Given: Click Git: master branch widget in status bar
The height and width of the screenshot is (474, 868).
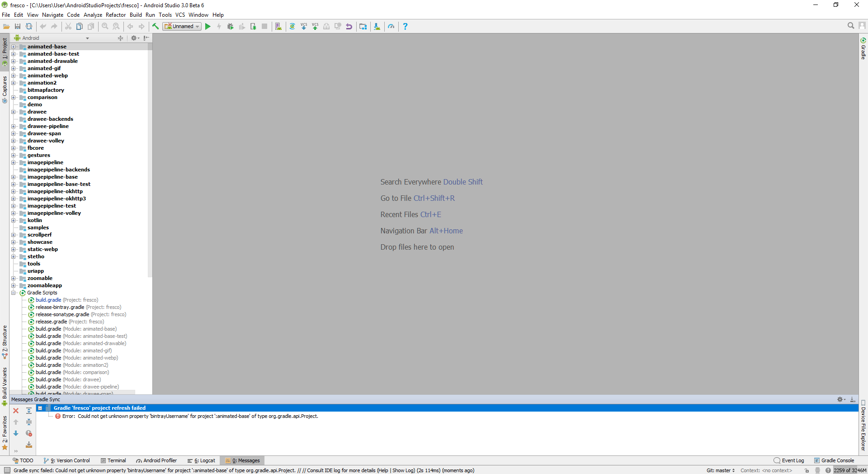Looking at the screenshot, I should point(721,470).
